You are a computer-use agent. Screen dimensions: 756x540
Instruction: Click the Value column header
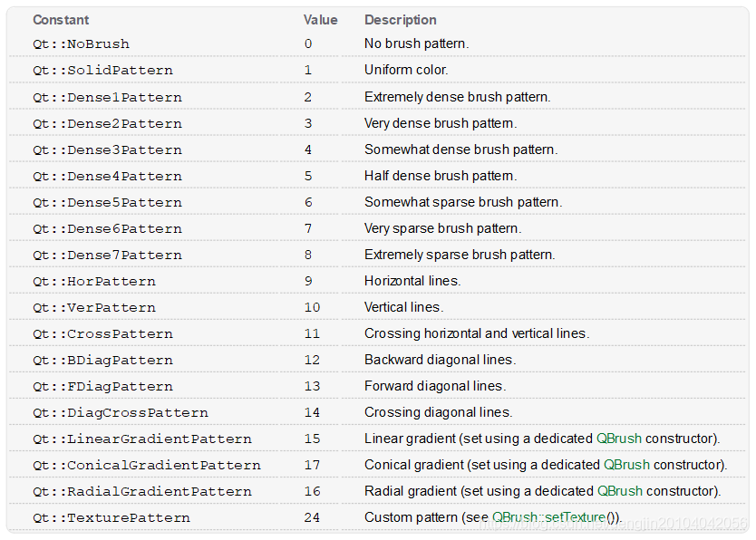(x=320, y=20)
